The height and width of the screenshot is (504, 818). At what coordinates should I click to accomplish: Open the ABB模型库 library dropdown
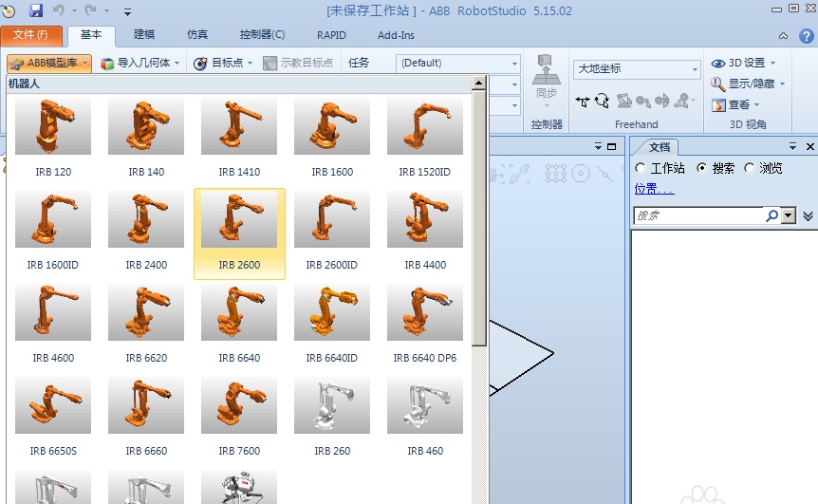click(49, 64)
